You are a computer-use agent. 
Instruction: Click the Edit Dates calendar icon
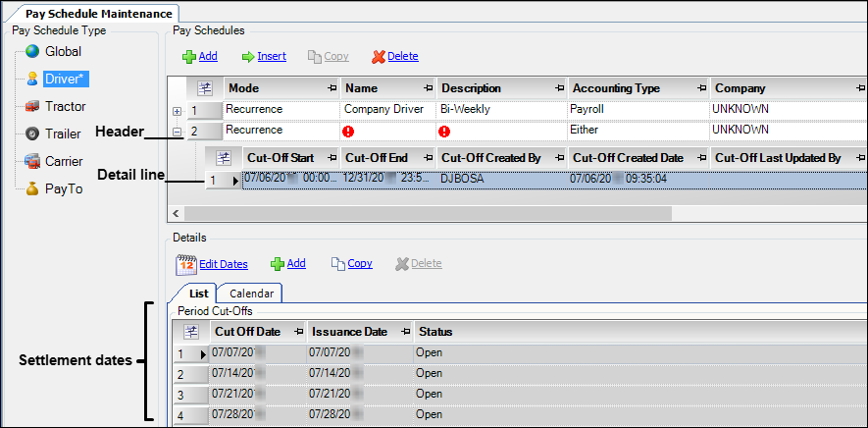(x=186, y=264)
